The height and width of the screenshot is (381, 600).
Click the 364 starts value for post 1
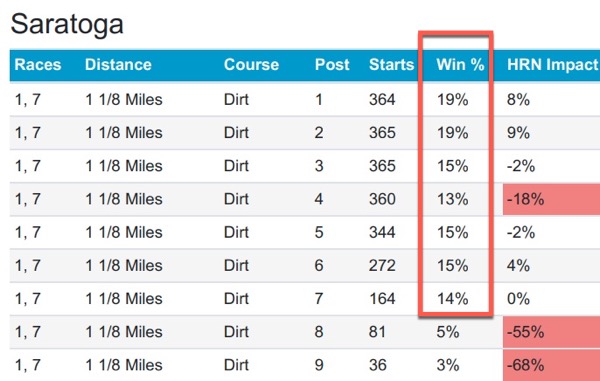382,100
